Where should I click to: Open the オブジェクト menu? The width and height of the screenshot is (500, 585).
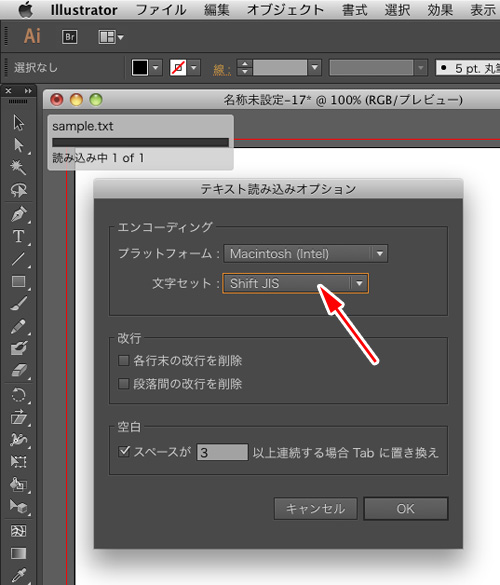coord(285,10)
